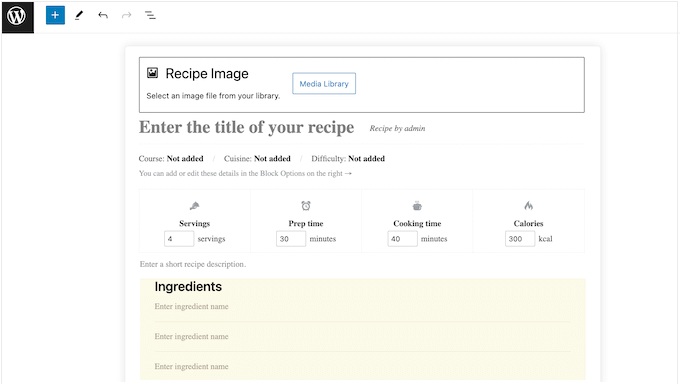Click the recipe title field

pyautogui.click(x=246, y=127)
